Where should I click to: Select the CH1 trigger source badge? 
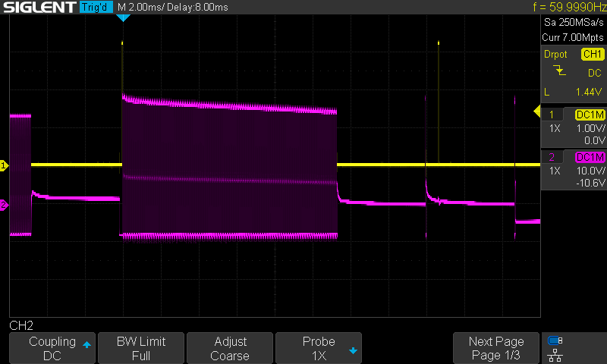[x=593, y=54]
